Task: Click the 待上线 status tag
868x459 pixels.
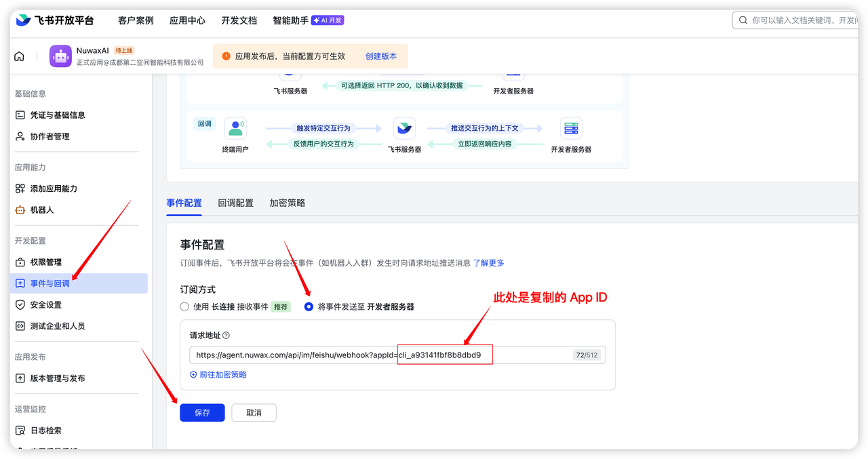Action: 124,51
